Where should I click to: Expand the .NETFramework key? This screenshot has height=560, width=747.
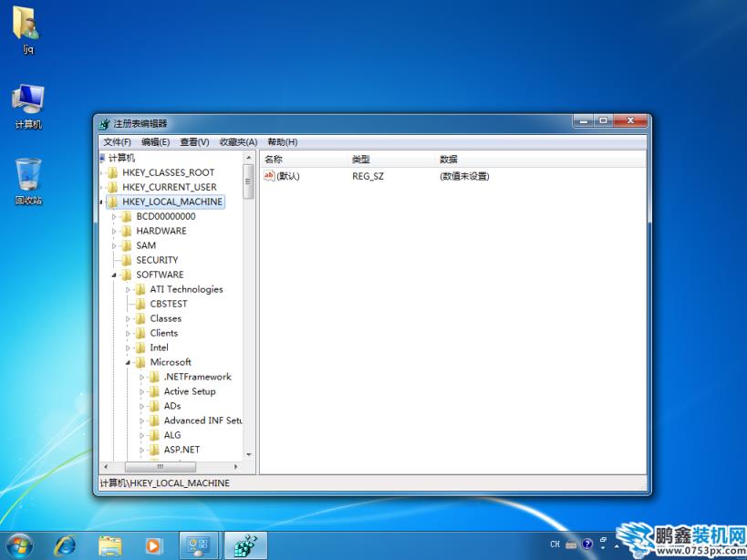tap(141, 378)
